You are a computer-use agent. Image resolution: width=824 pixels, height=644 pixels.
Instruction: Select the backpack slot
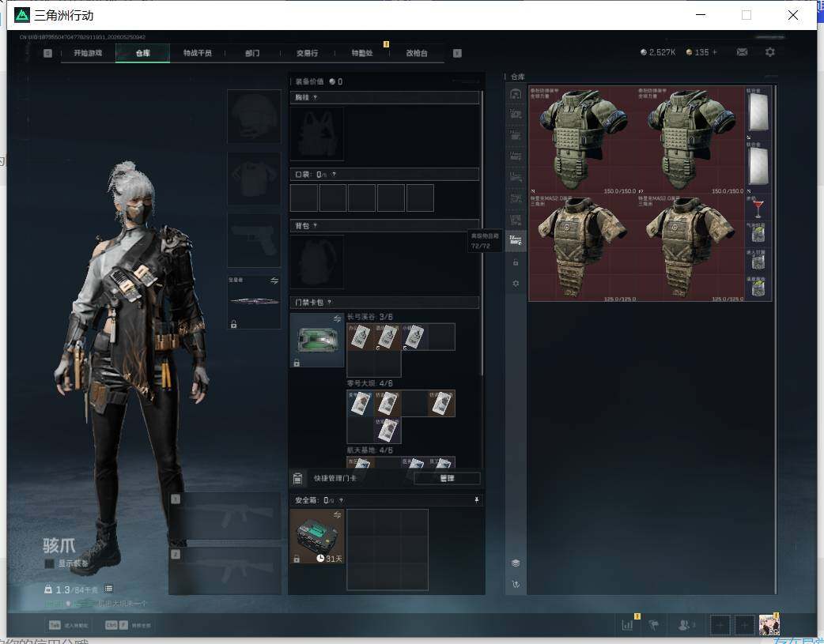[317, 262]
